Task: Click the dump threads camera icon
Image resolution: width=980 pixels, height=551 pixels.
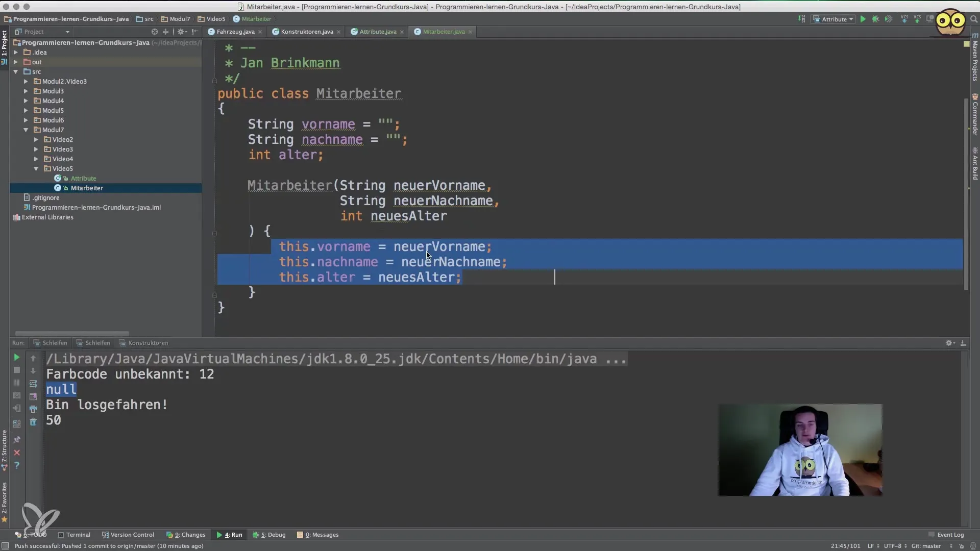Action: 16,395
